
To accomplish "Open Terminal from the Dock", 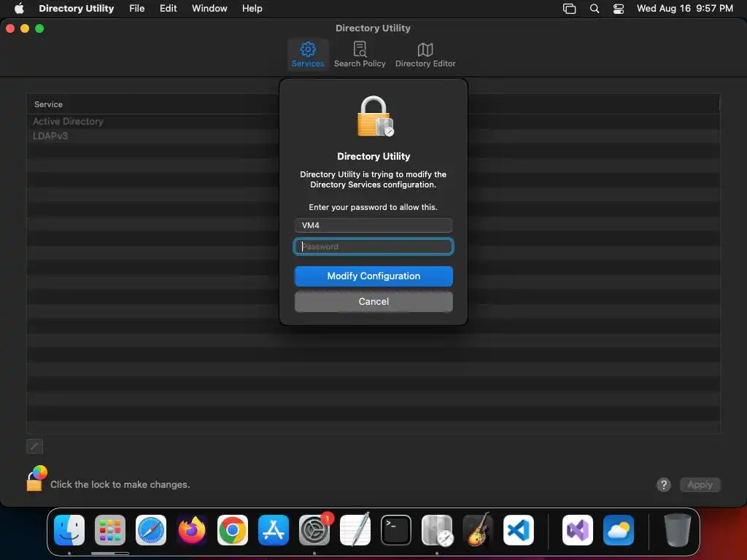I will pyautogui.click(x=396, y=530).
